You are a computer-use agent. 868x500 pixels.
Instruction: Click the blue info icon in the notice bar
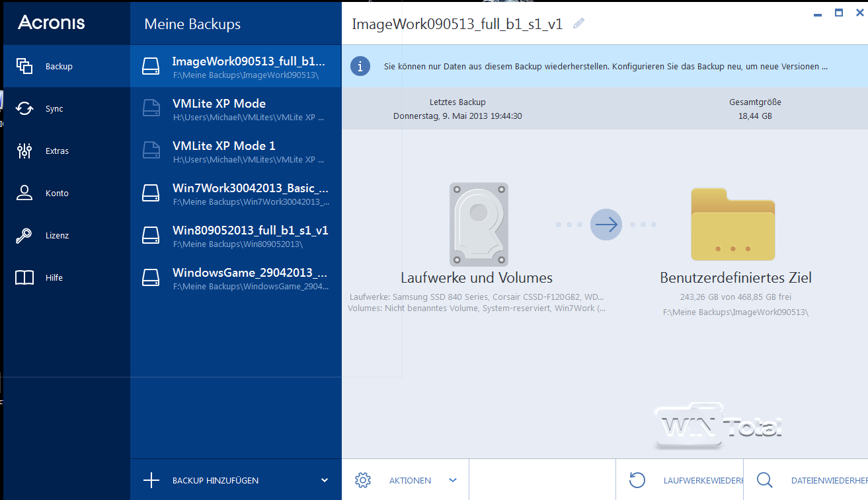[360, 66]
